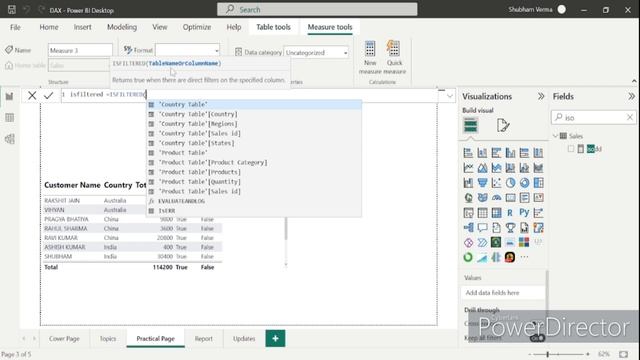Open the Data table view in sidebar
Viewport: 640px width, 360px height.
coord(9,118)
